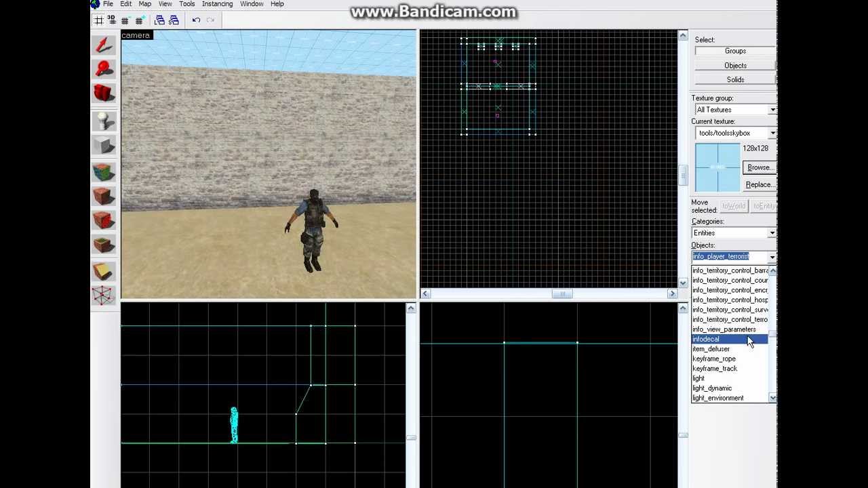Viewport: 868px width, 488px height.
Task: Expand the Current texture dropdown
Action: [x=772, y=133]
